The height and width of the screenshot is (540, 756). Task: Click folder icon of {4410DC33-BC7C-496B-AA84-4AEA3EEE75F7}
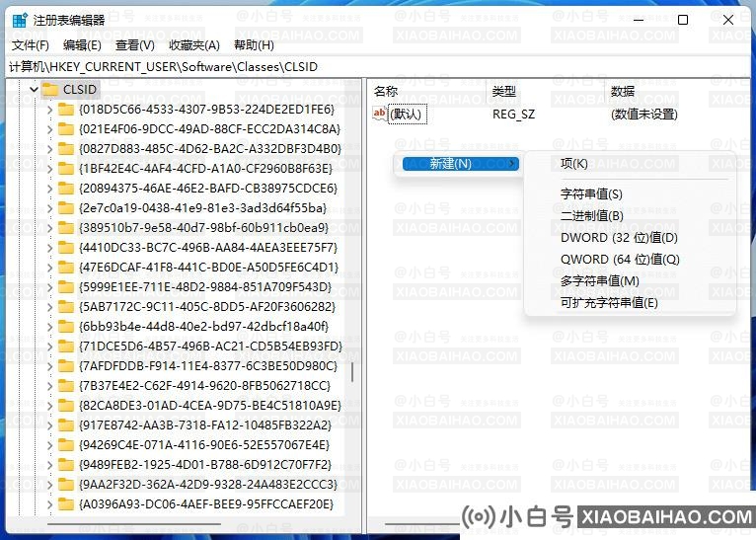coord(66,248)
